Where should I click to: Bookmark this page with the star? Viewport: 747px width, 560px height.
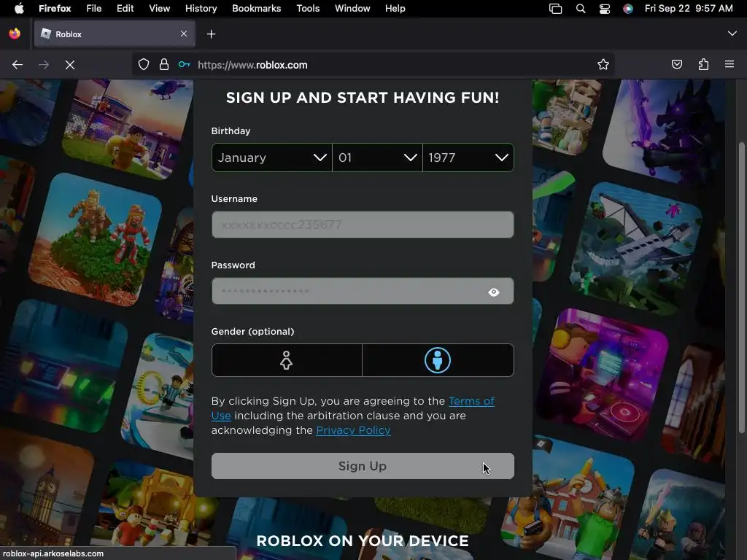(x=603, y=65)
